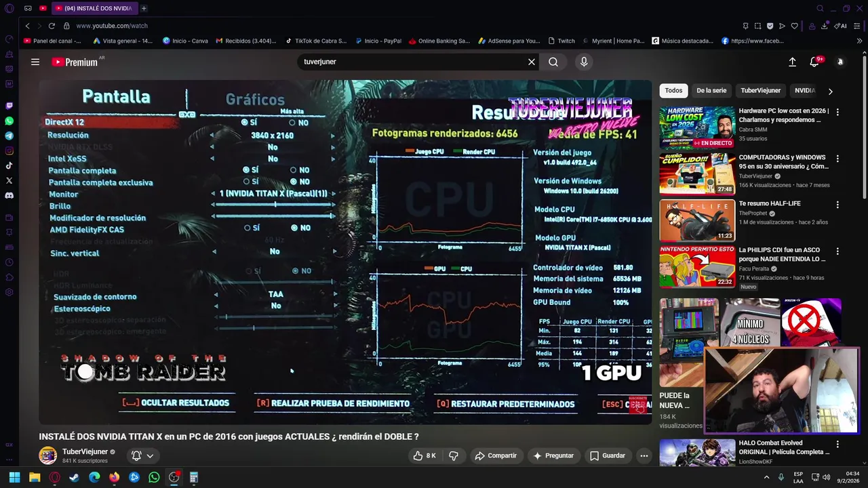
Task: Open Opera easy setup menu
Action: point(857,26)
